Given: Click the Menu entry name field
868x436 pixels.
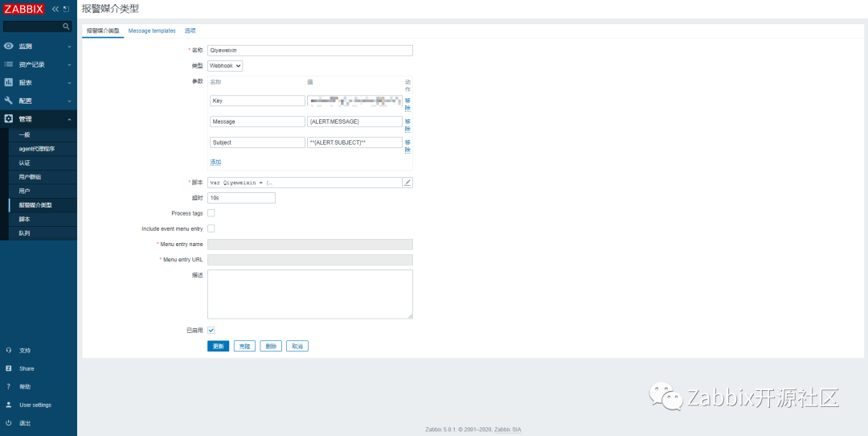Looking at the screenshot, I should point(310,245).
